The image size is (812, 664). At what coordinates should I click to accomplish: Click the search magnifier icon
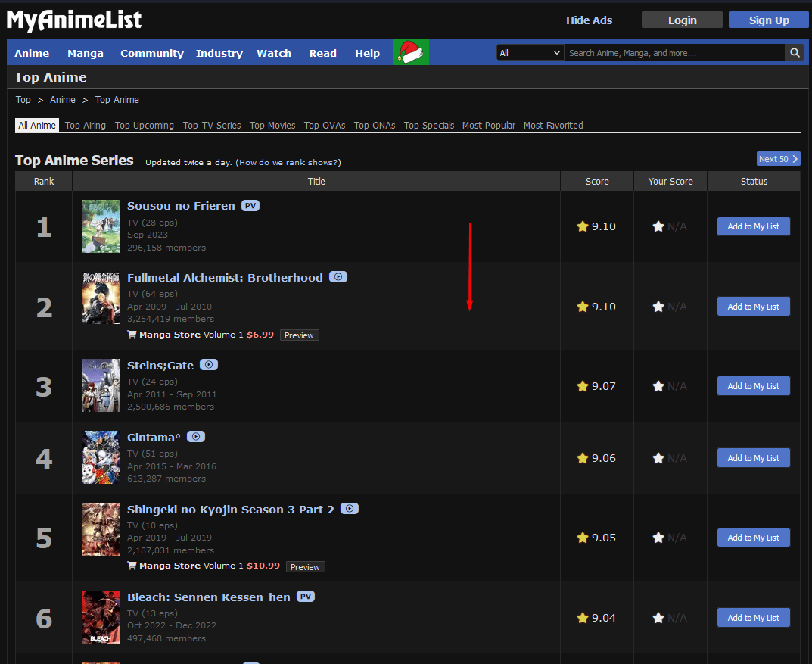point(795,53)
